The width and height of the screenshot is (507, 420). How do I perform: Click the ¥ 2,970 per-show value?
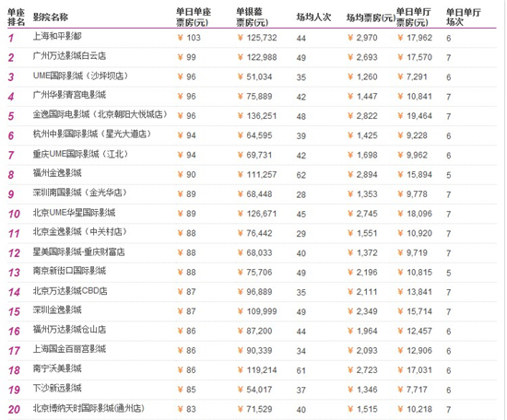362,38
